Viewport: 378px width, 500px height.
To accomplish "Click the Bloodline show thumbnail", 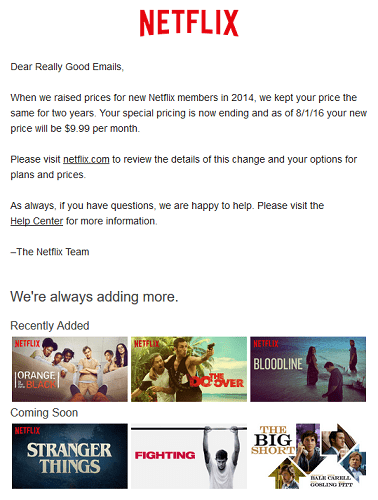I will [308, 369].
